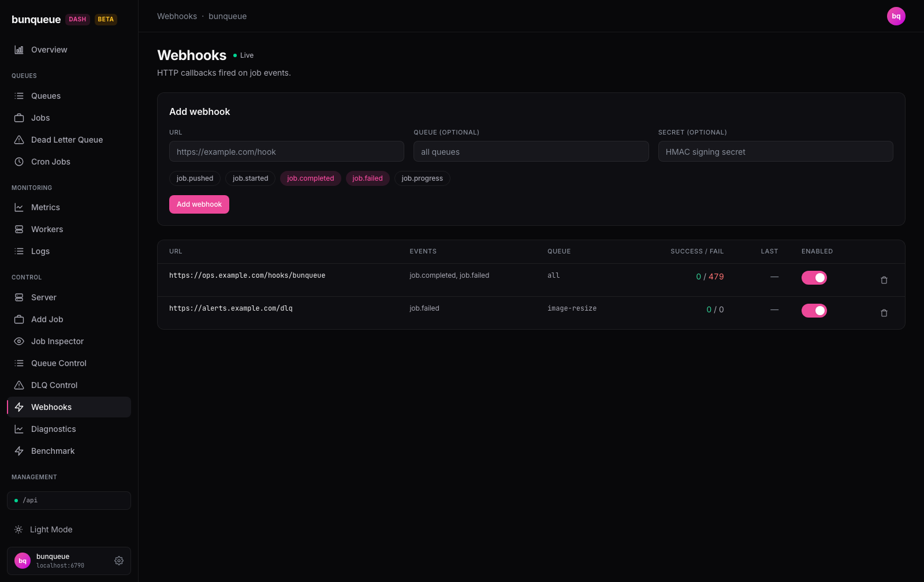Click the Cron Jobs menu label
This screenshot has height=582, width=924.
[51, 162]
